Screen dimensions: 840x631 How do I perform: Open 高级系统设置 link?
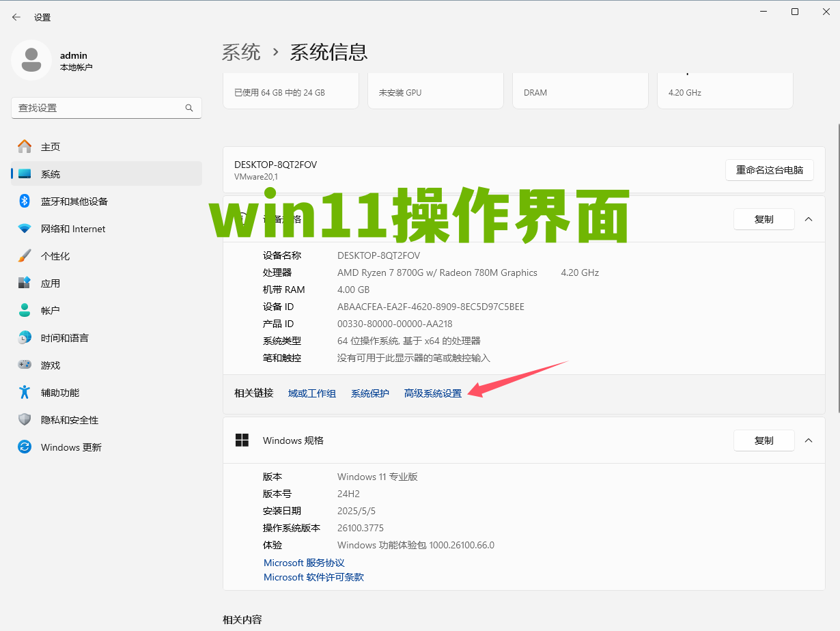(433, 393)
